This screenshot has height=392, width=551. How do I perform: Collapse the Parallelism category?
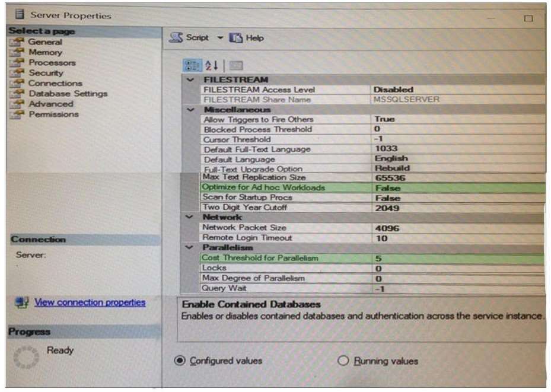tap(189, 247)
